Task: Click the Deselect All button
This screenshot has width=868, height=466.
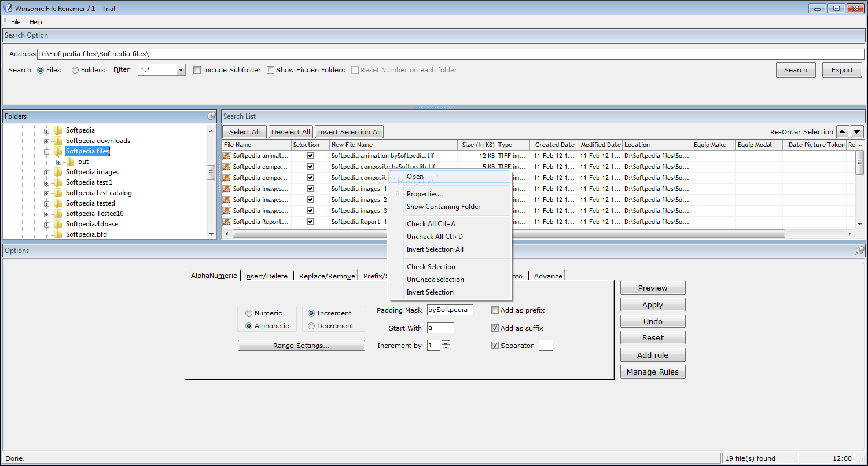Action: tap(291, 132)
